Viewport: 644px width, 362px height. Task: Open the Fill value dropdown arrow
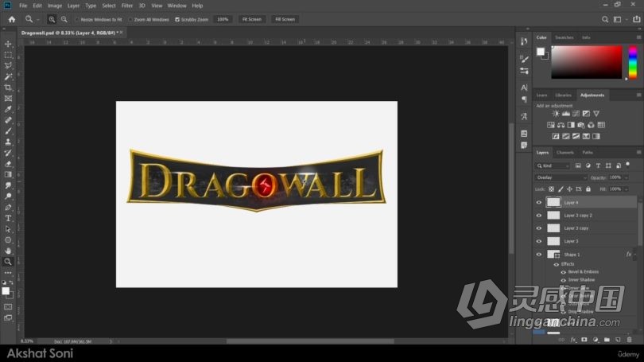click(627, 189)
